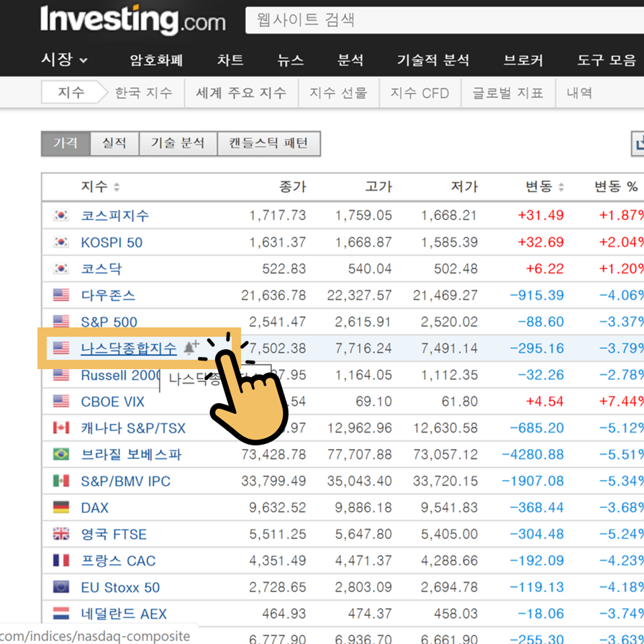Open the 기술적 분석 menu
644x644 pixels.
pyautogui.click(x=433, y=60)
